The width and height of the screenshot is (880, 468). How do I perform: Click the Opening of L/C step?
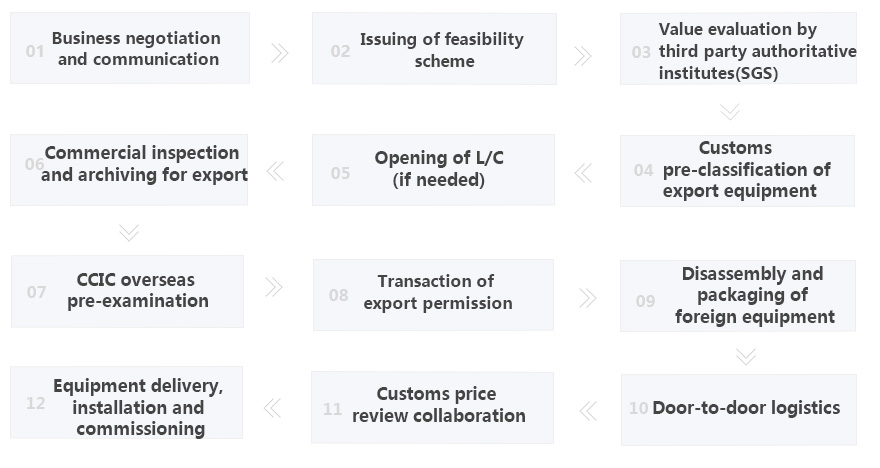[x=433, y=169]
